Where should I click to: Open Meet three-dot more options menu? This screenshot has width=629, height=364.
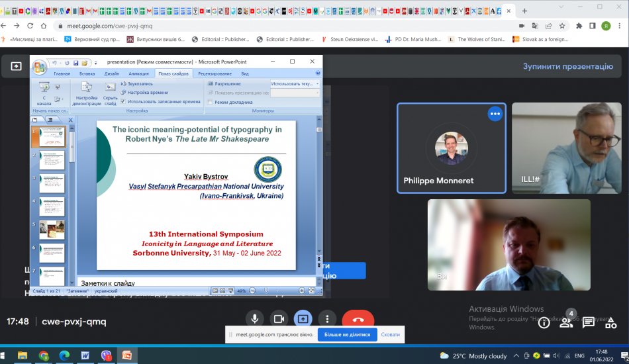[326, 319]
